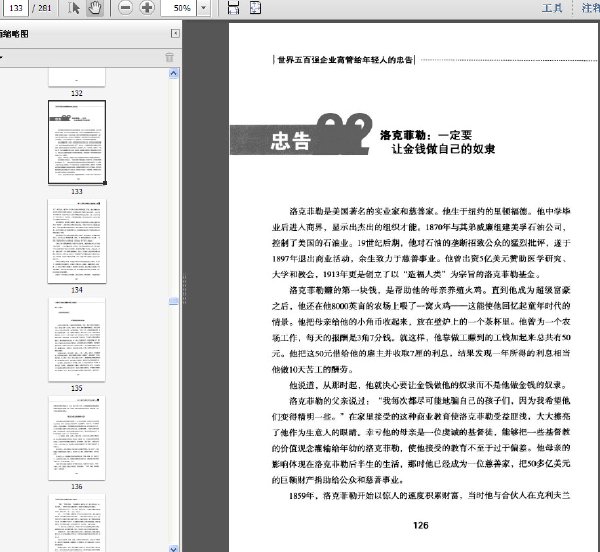
Task: Open the thumbnails panel options dropdown
Action: pyautogui.click(x=1, y=58)
